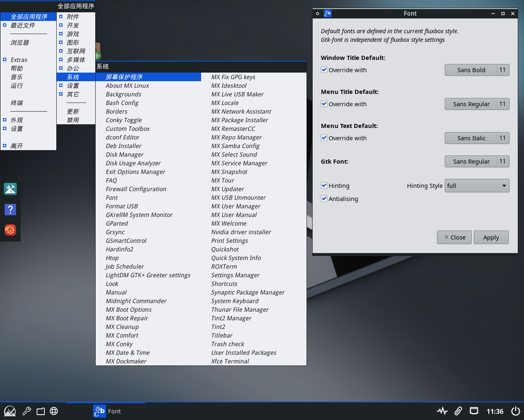Choose Menu Title font Sans Regular button
This screenshot has height=420, width=524.
[x=477, y=104]
